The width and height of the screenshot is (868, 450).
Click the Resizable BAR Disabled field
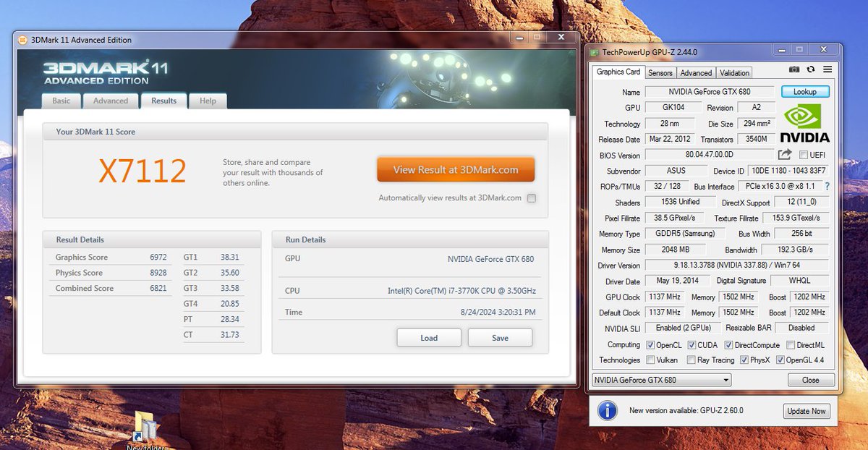click(x=801, y=328)
